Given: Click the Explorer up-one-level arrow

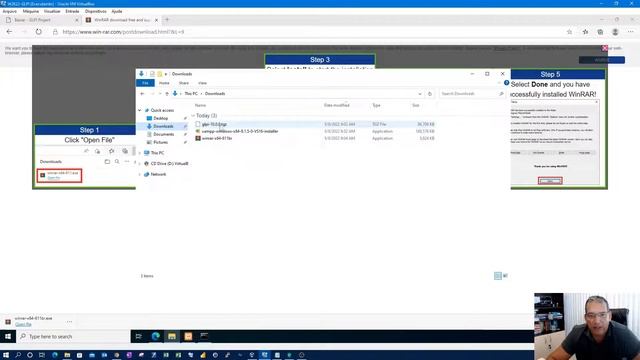Looking at the screenshot, I should click(x=167, y=93).
